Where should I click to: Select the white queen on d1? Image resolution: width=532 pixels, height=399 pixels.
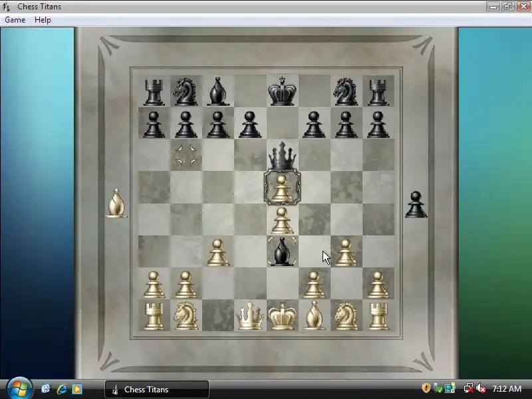(250, 316)
